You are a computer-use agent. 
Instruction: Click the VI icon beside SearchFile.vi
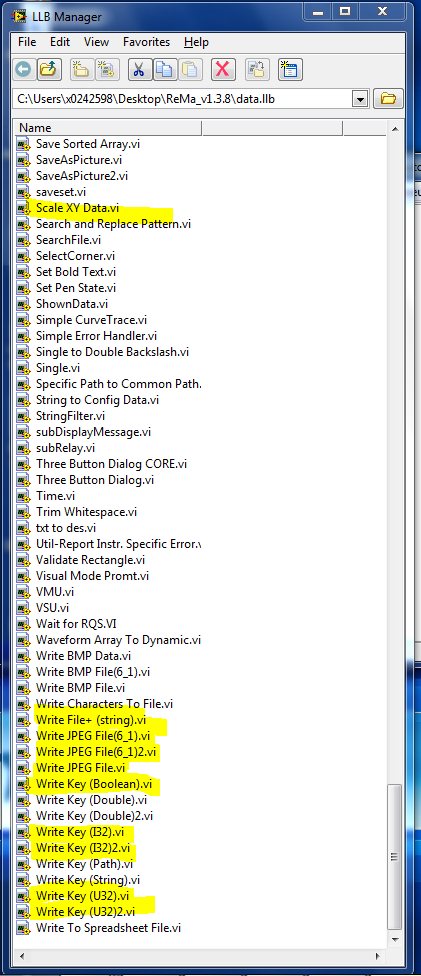coord(24,240)
